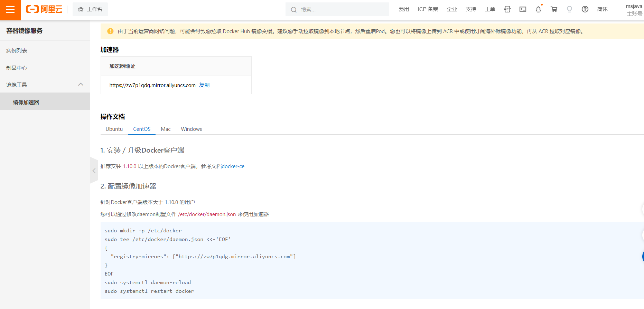Open the shopping cart icon

tap(554, 9)
